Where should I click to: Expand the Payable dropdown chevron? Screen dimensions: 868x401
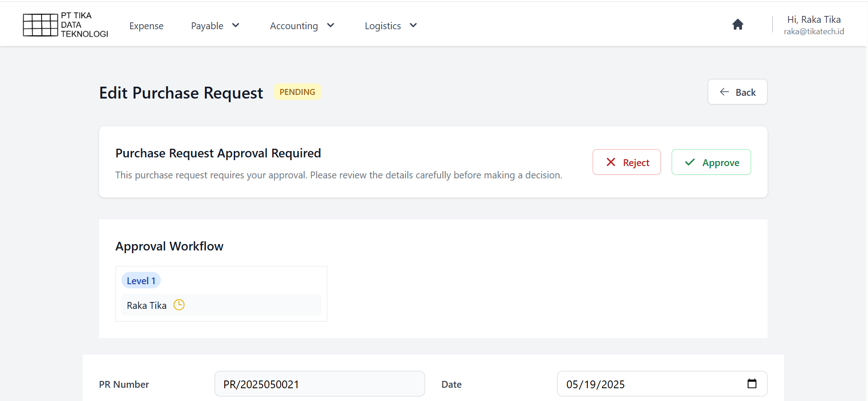click(x=236, y=26)
